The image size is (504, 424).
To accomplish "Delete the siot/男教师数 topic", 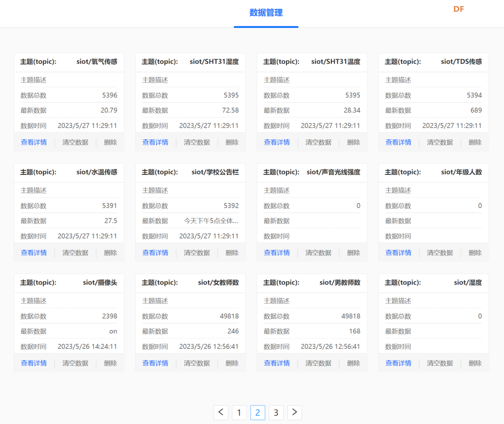I will coord(353,363).
